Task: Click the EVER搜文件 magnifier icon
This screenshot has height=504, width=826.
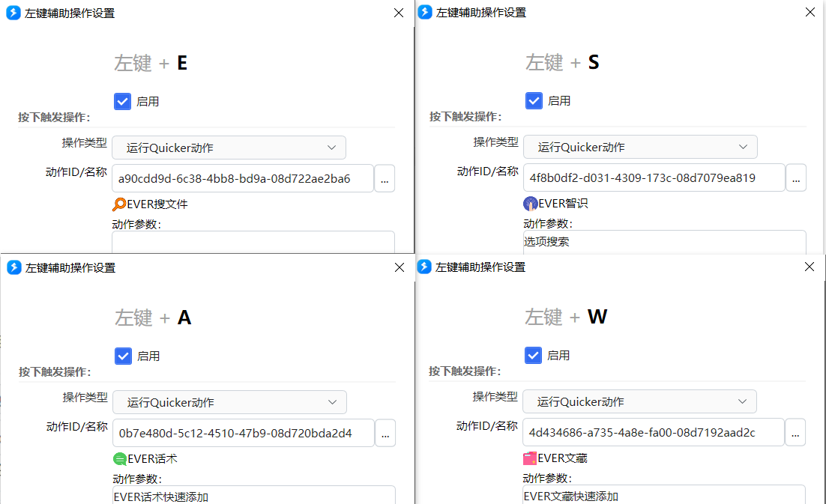Action: (x=120, y=204)
